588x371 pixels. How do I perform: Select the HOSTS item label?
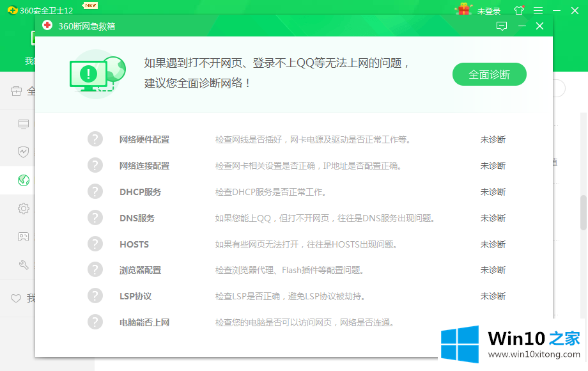(134, 244)
